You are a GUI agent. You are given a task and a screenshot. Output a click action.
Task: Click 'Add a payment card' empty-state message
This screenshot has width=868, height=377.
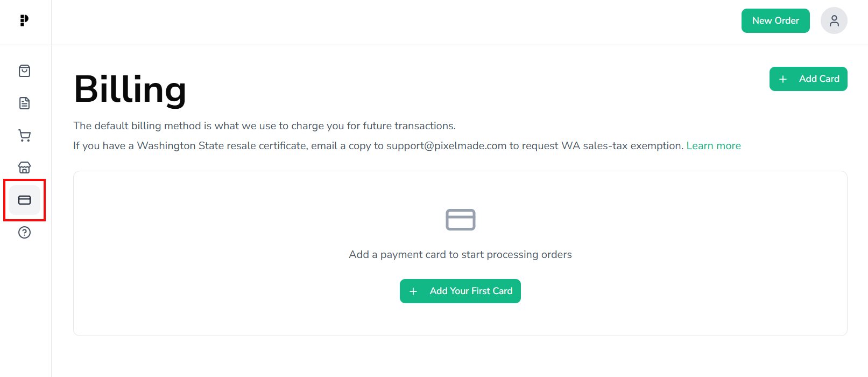(460, 255)
